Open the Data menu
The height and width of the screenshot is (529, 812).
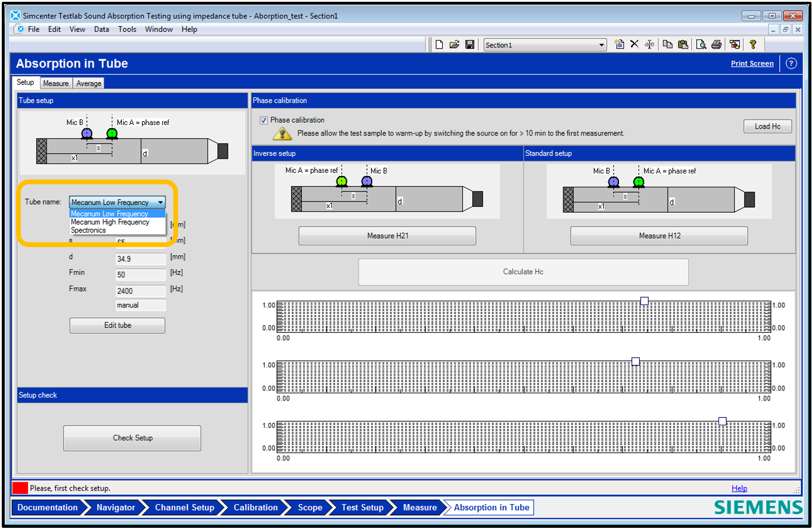[101, 29]
